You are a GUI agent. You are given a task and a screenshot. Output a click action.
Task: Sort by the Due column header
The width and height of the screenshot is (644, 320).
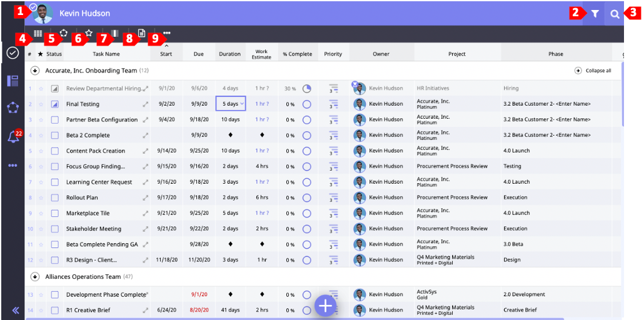[x=198, y=54]
